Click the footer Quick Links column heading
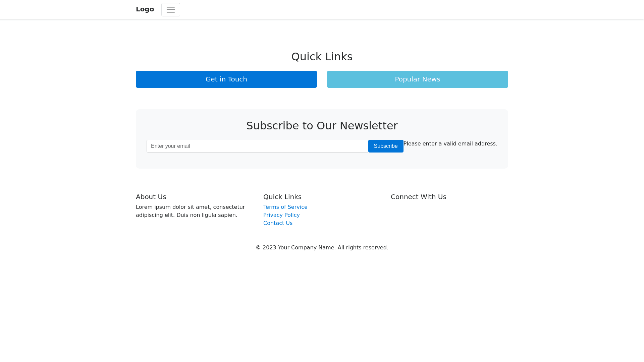Screen dimensions: 644x362 point(282,197)
